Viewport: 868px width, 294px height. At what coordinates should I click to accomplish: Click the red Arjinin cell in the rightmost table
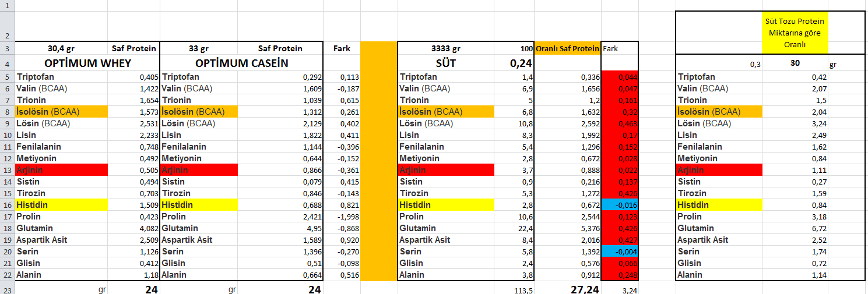(x=719, y=170)
